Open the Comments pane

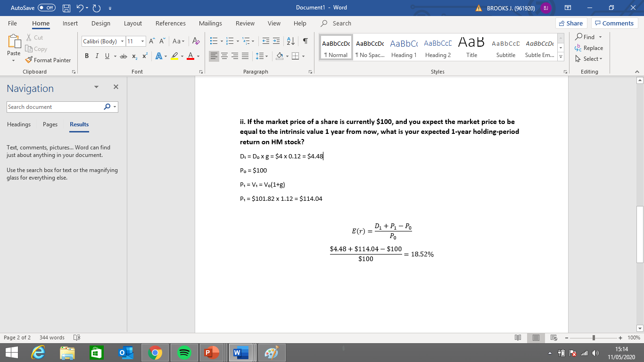(614, 23)
